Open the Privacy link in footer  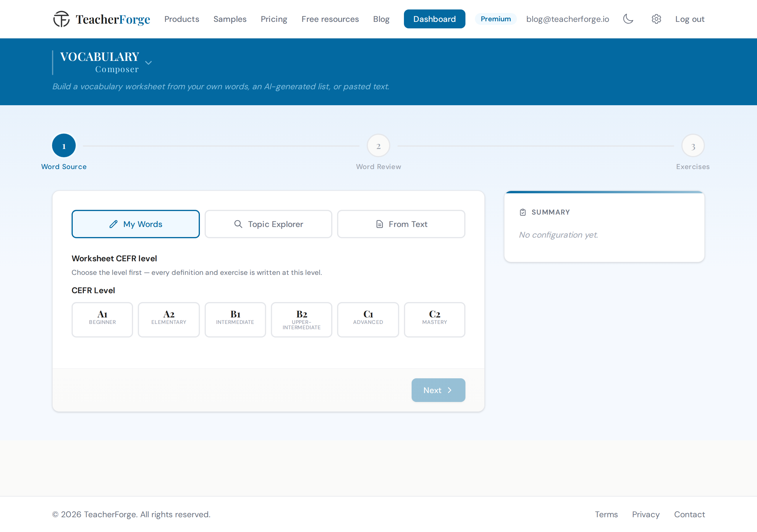[x=646, y=514]
